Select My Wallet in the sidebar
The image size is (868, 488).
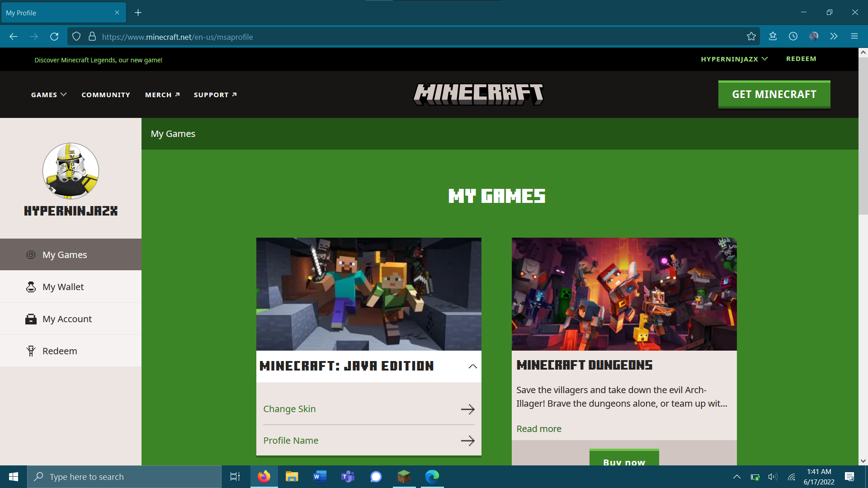coord(63,287)
